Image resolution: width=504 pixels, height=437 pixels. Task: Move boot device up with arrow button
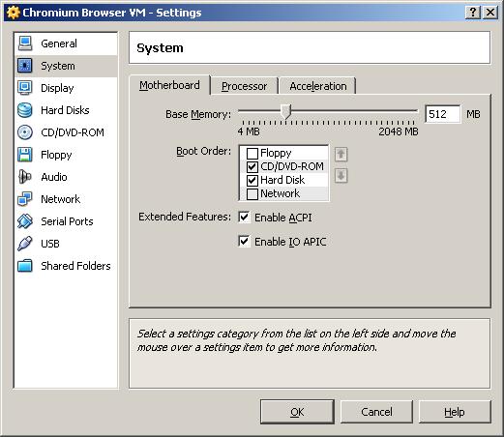click(x=341, y=154)
